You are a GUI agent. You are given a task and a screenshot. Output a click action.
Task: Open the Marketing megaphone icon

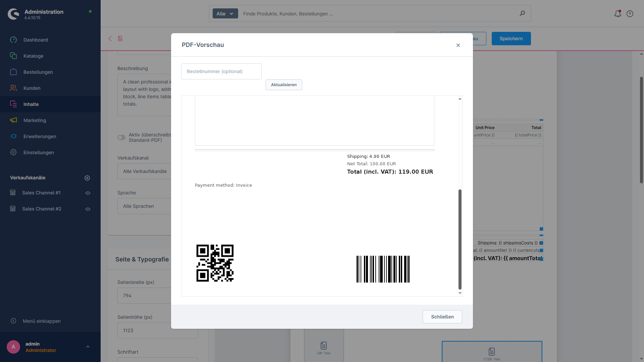coord(13,120)
